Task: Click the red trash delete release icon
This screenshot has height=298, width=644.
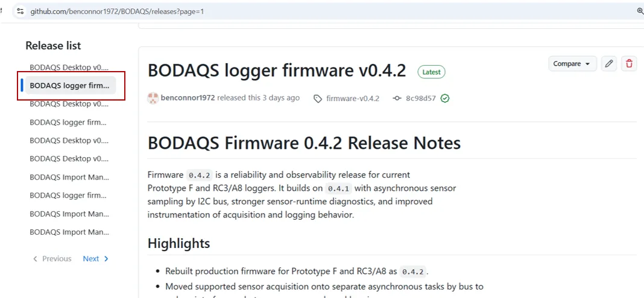Action: pyautogui.click(x=629, y=64)
